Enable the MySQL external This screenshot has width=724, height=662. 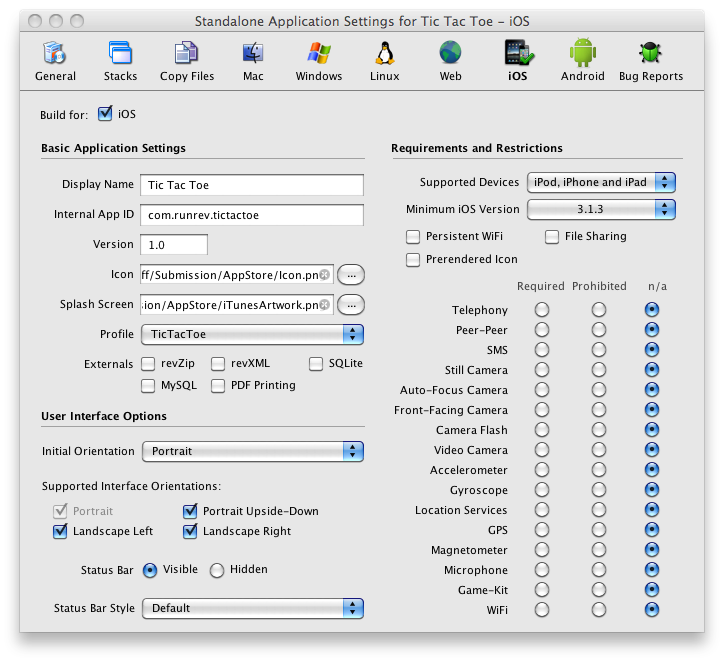148,385
